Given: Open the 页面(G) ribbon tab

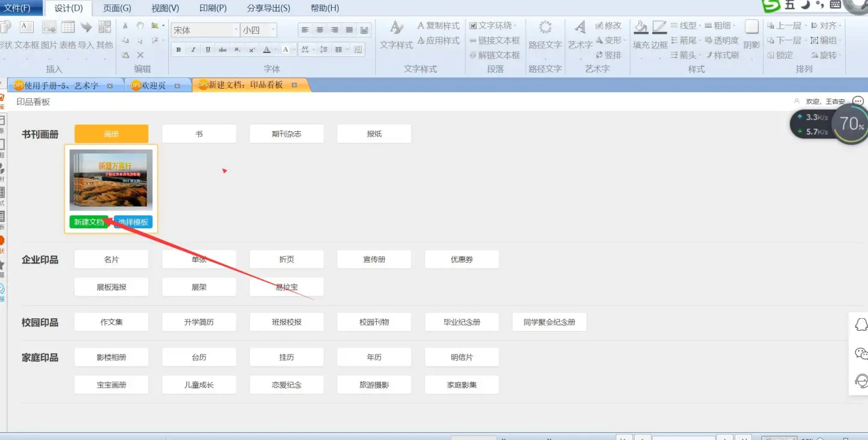Looking at the screenshot, I should pos(116,8).
